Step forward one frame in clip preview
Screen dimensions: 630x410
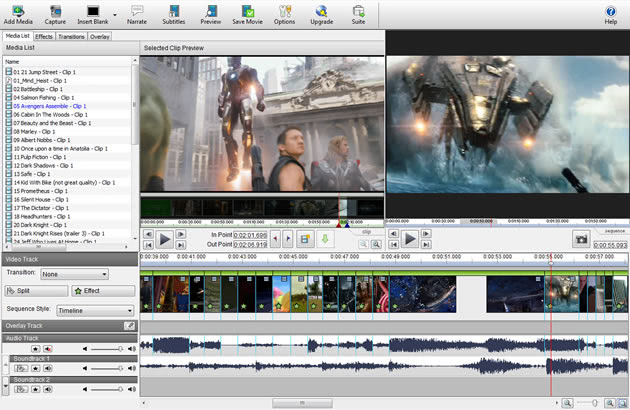181,234
